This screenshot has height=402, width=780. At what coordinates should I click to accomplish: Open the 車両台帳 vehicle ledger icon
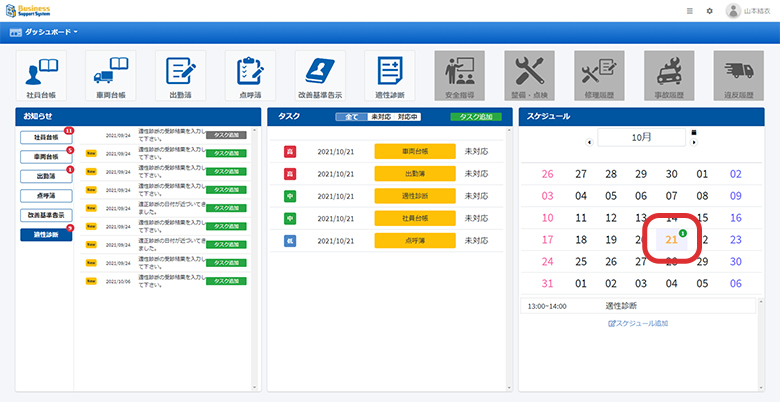[109, 76]
